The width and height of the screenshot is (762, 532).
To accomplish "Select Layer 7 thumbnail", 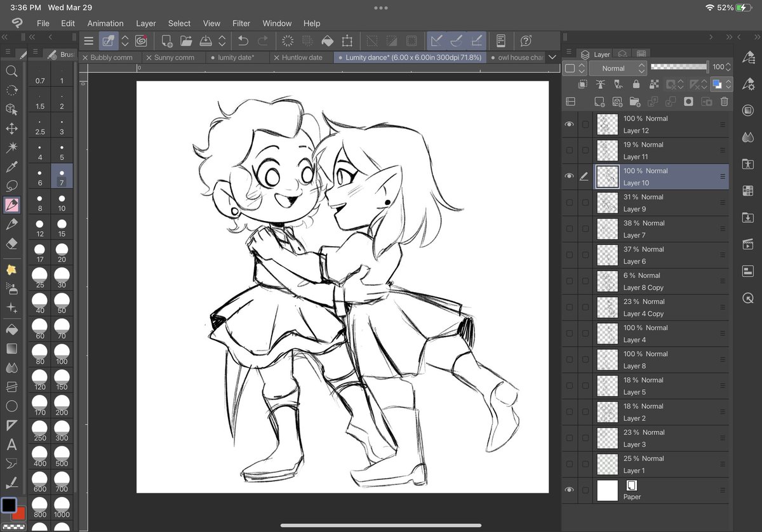I will point(608,229).
